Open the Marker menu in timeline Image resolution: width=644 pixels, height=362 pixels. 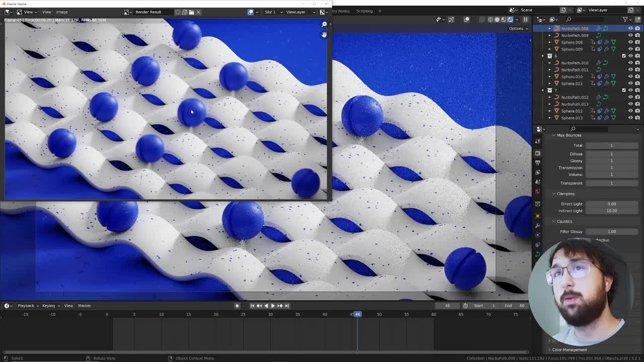coord(84,306)
